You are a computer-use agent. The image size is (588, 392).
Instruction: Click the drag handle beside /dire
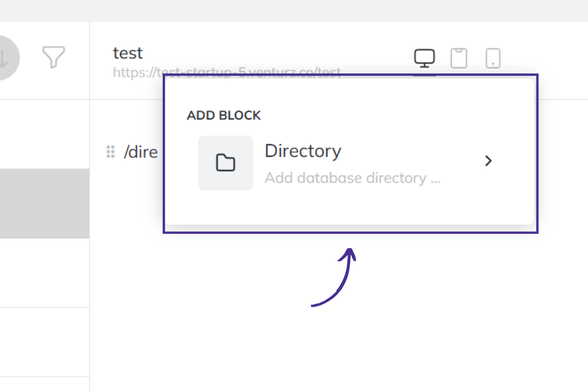click(110, 152)
